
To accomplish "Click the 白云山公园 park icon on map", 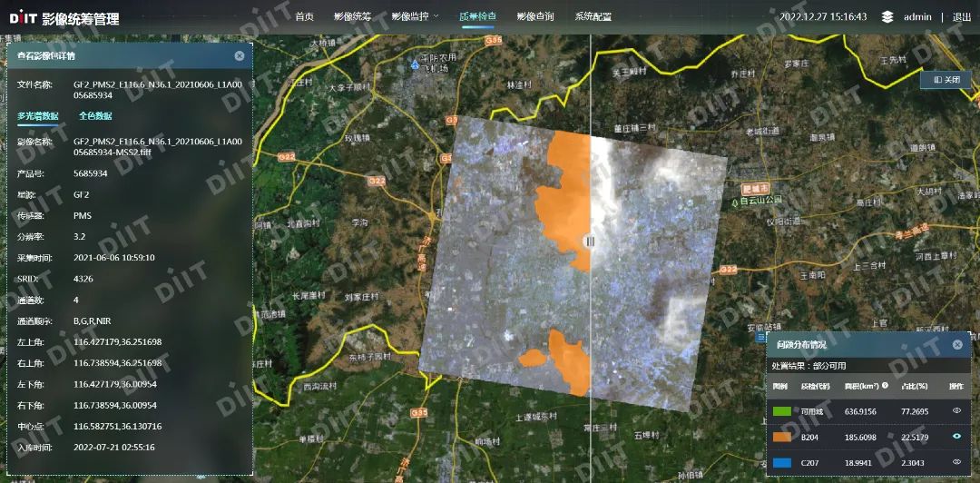I will pos(734,202).
